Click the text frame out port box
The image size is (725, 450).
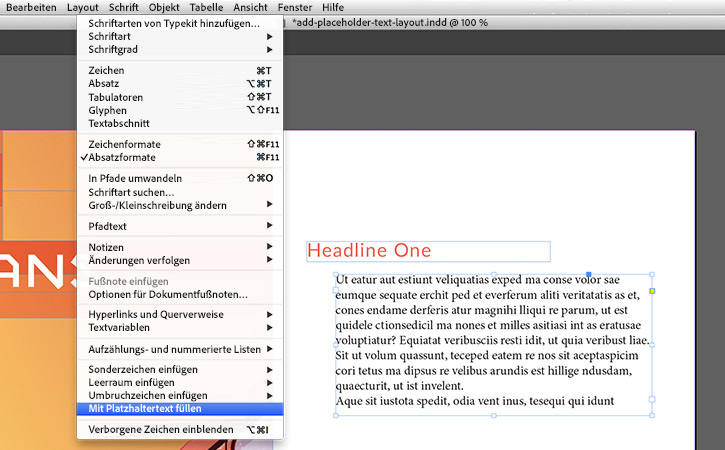[652, 399]
